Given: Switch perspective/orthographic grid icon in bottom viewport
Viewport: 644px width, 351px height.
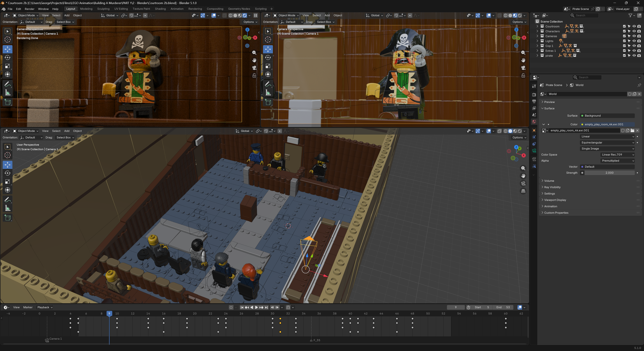Looking at the screenshot, I should 523,191.
